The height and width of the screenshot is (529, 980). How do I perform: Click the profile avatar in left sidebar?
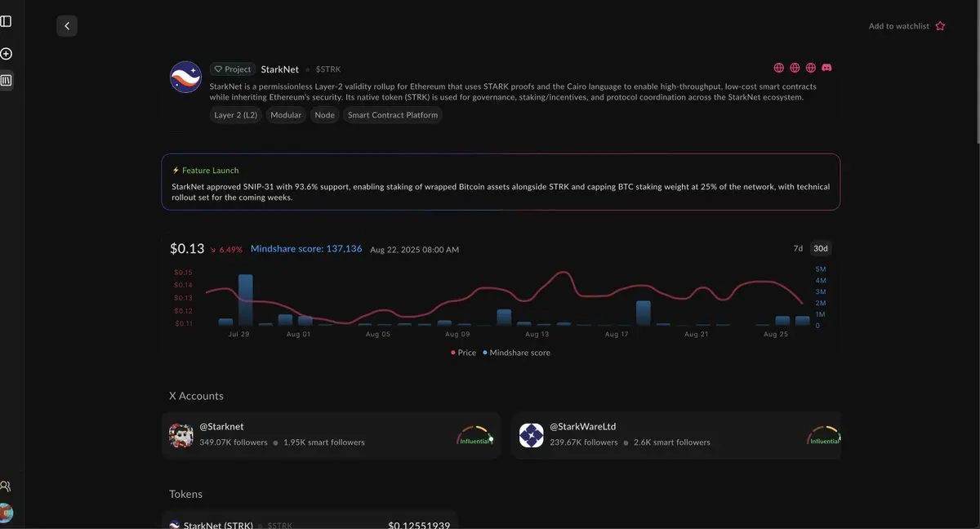click(x=6, y=513)
